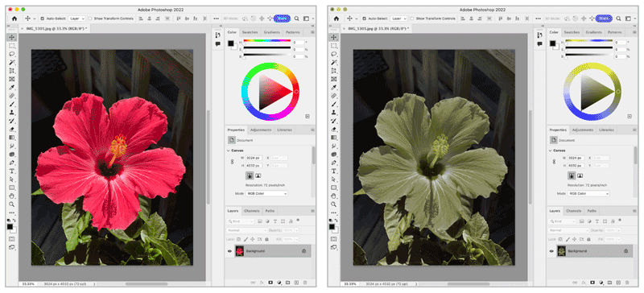The width and height of the screenshot is (644, 293).
Task: Open the Comments panel icon in red-flower window
Action: (x=217, y=43)
